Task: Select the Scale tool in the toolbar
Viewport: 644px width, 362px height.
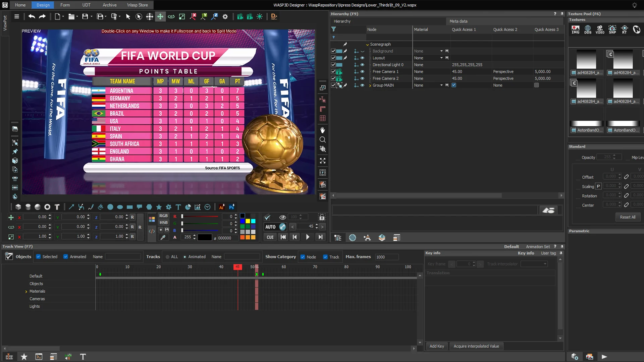Action: (182, 16)
